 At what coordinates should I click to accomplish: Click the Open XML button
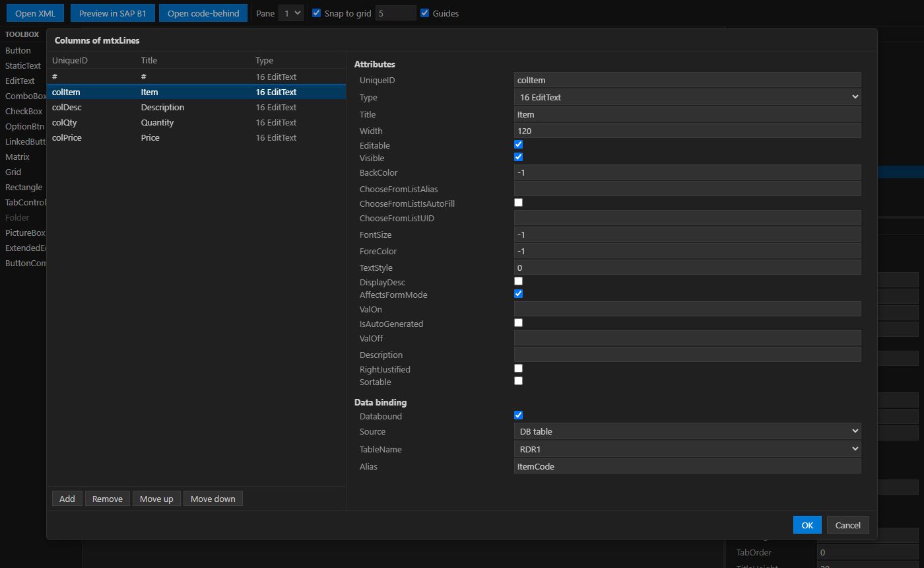coord(35,13)
